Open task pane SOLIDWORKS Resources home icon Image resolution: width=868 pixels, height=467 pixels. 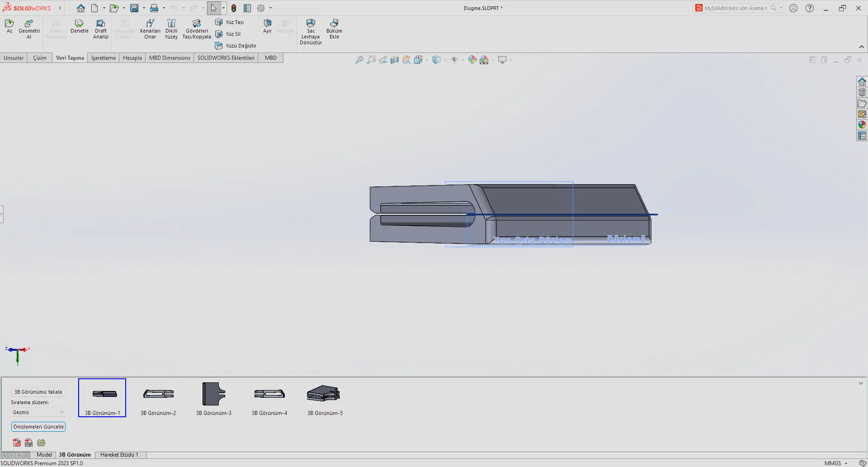pyautogui.click(x=862, y=81)
